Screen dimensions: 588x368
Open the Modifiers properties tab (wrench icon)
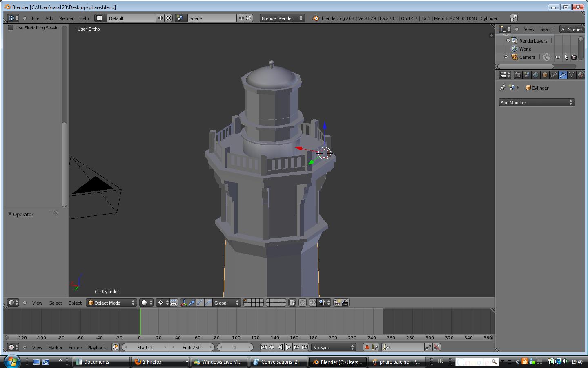(563, 75)
